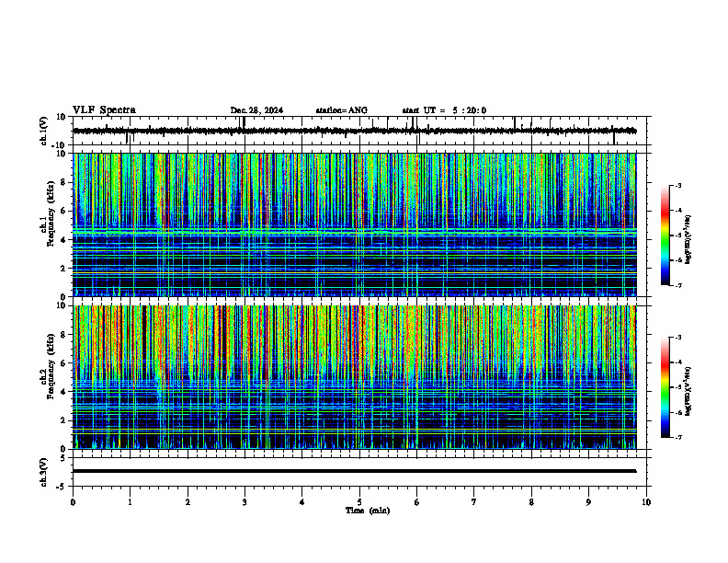
Task: Click the "-3" label on ch.1 color bar
Action: point(678,186)
